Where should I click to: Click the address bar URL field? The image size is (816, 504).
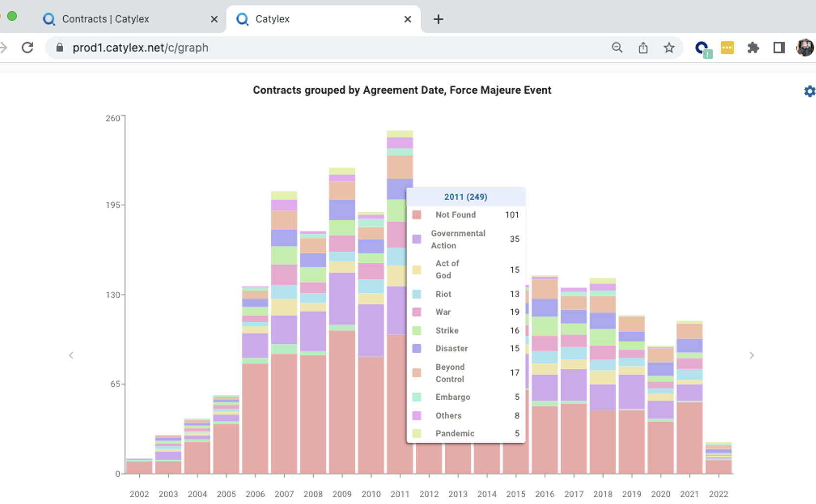(294, 48)
